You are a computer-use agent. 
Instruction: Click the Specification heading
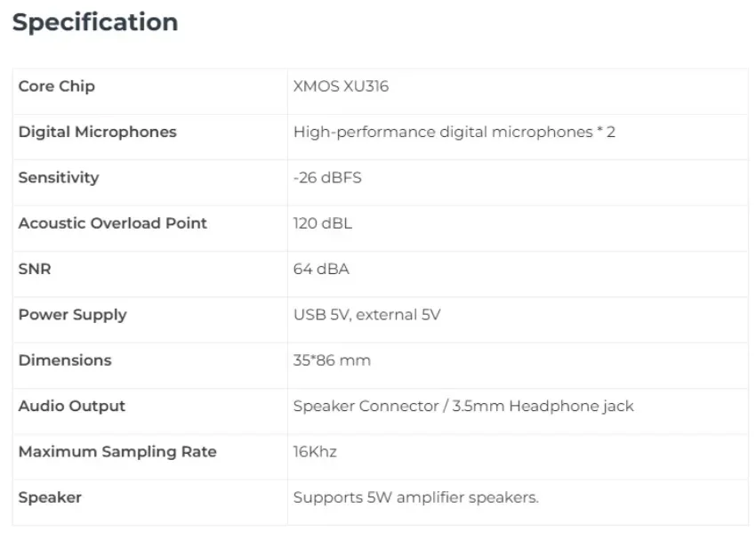[x=95, y=22]
